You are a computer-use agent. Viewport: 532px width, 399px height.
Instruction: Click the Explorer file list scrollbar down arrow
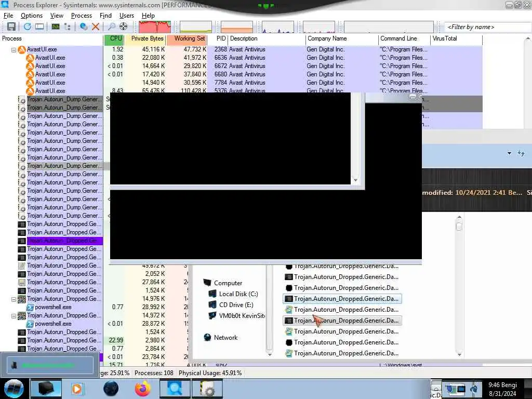(x=459, y=354)
